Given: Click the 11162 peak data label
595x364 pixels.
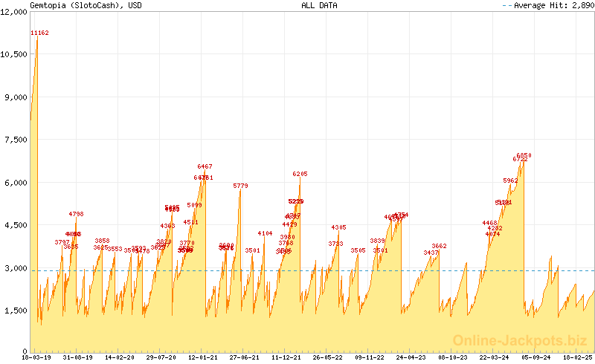Looking at the screenshot, I should 39,33.
